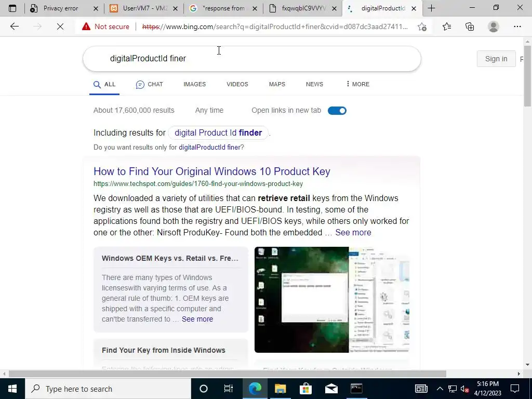Open the browser profile avatar
This screenshot has height=399, width=532.
[494, 26]
